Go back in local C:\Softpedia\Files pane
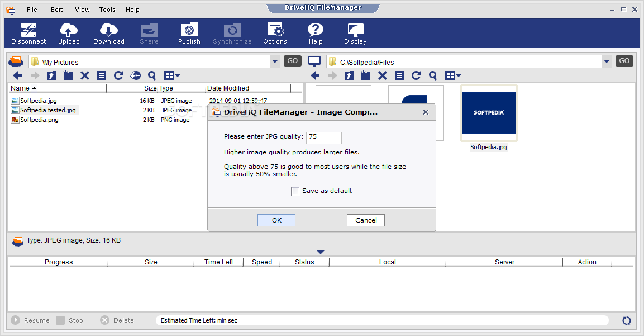 [315, 75]
